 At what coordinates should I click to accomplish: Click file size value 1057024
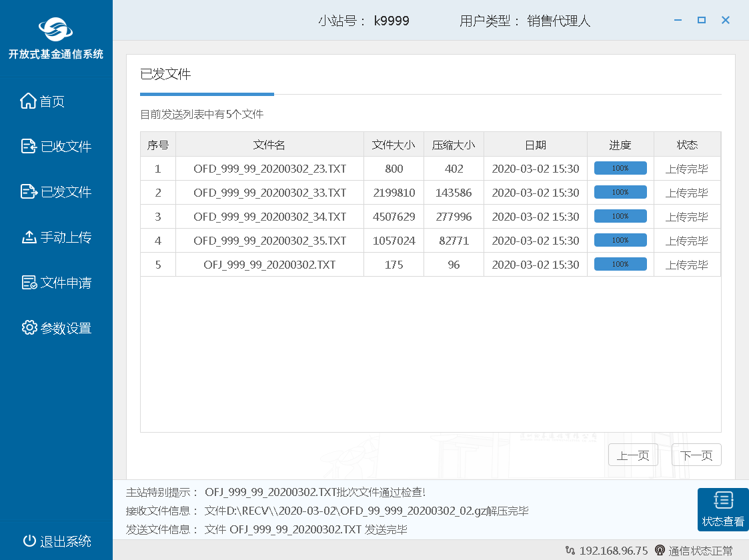[x=394, y=241]
